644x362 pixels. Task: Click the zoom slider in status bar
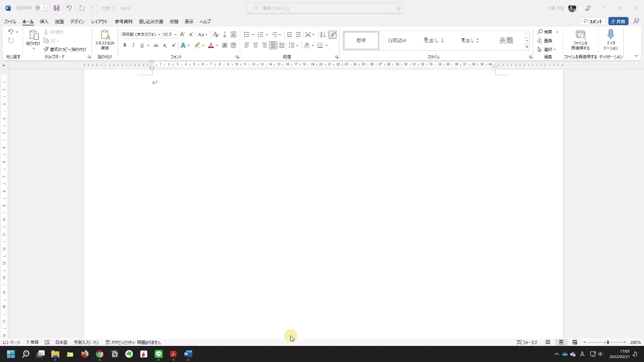click(607, 342)
